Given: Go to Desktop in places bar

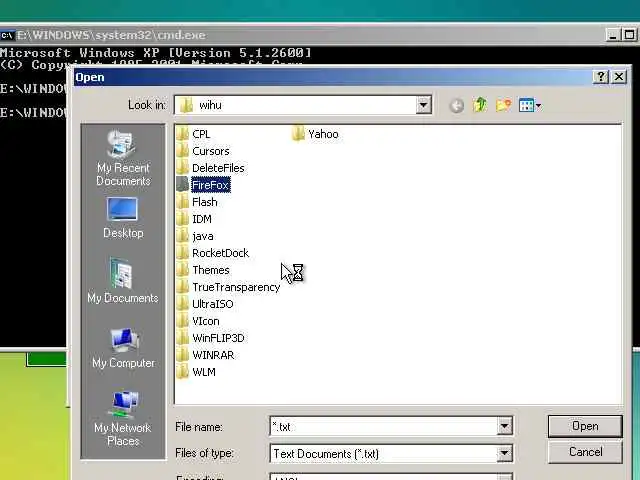Looking at the screenshot, I should click(x=123, y=218).
